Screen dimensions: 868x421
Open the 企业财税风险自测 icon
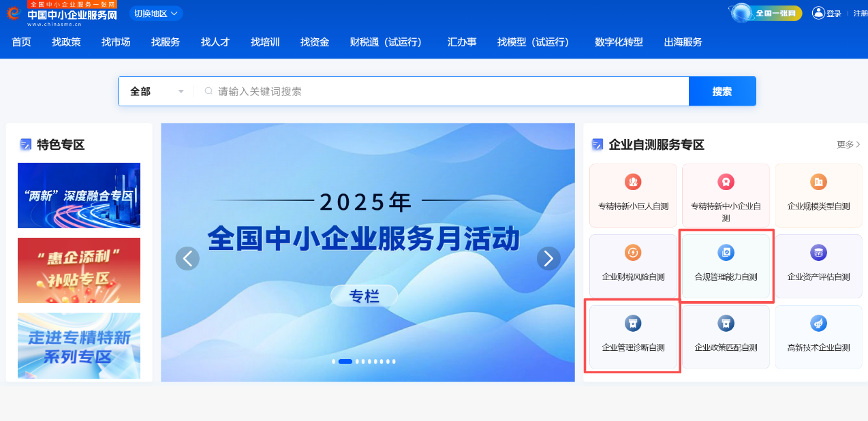633,253
